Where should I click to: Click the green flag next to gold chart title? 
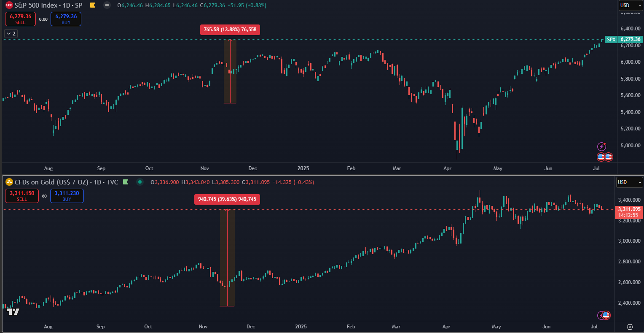click(x=126, y=182)
